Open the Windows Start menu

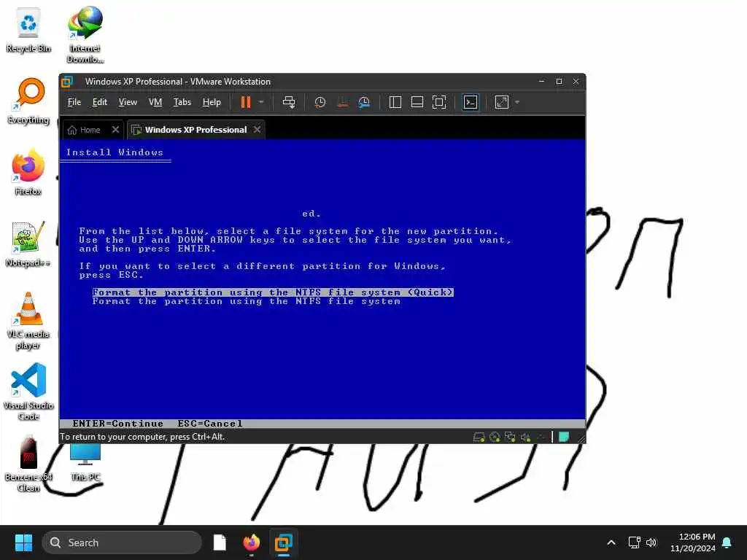pyautogui.click(x=23, y=542)
